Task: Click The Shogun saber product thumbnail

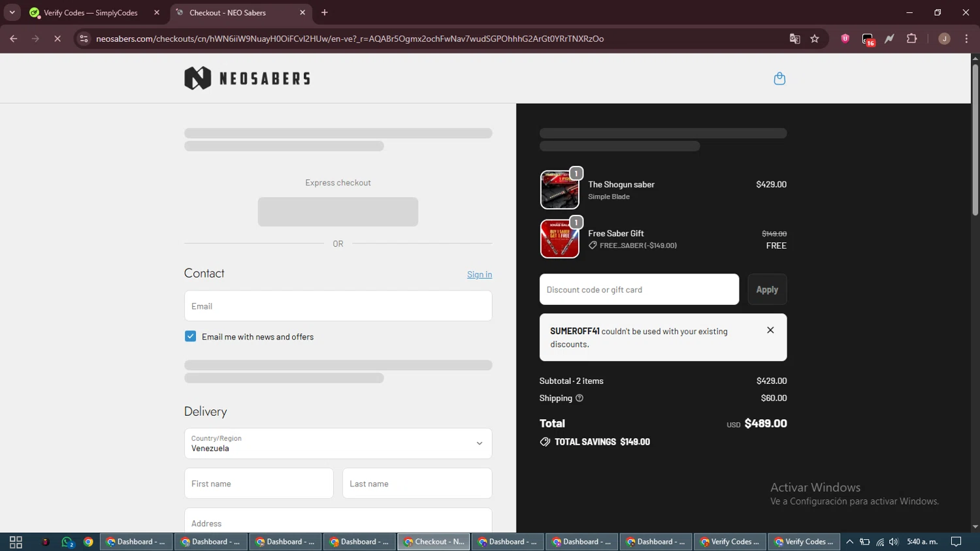Action: 560,190
